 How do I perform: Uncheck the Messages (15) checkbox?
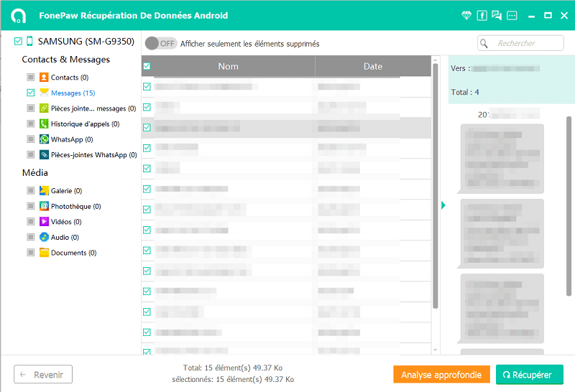(x=31, y=93)
